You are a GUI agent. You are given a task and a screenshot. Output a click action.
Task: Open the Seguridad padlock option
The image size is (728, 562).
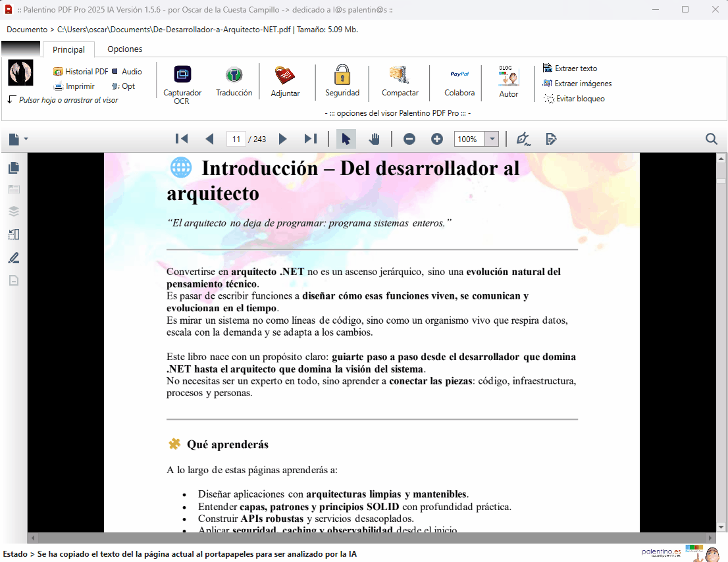pyautogui.click(x=342, y=75)
